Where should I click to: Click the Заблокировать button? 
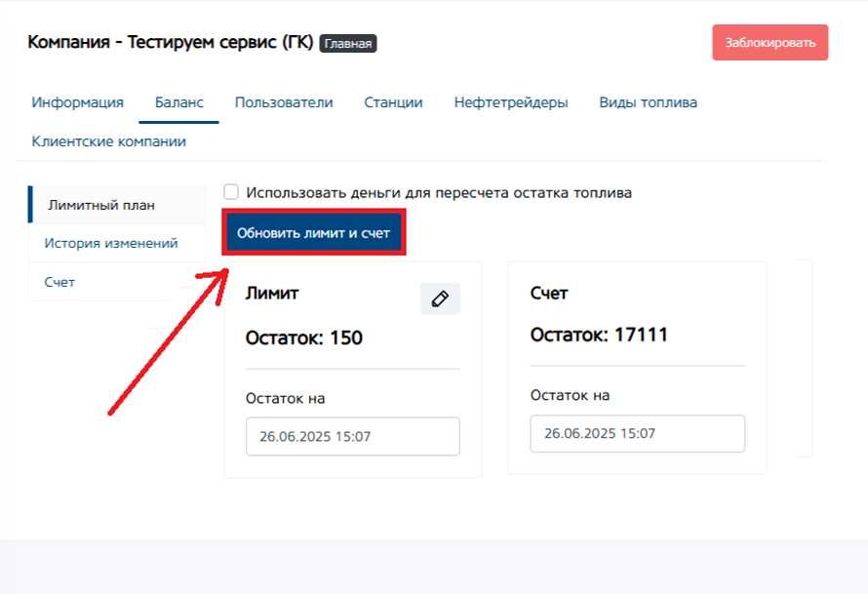click(x=770, y=43)
